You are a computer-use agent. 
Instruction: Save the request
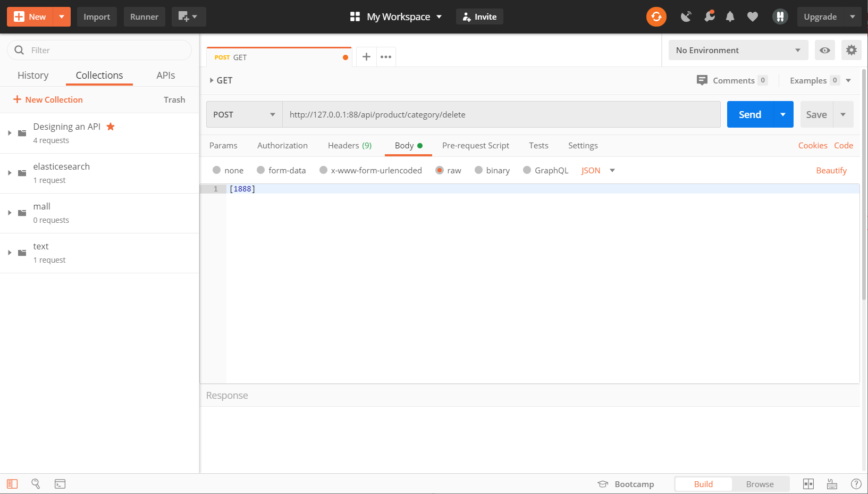click(x=816, y=114)
